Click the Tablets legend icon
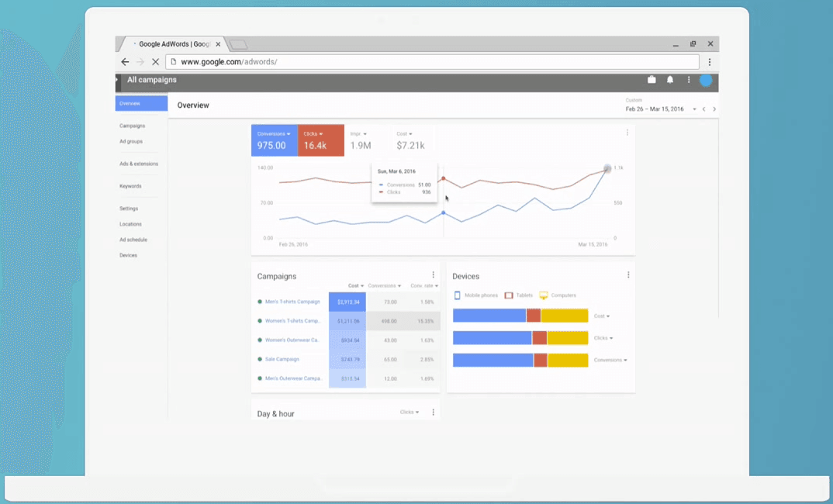 click(x=508, y=295)
